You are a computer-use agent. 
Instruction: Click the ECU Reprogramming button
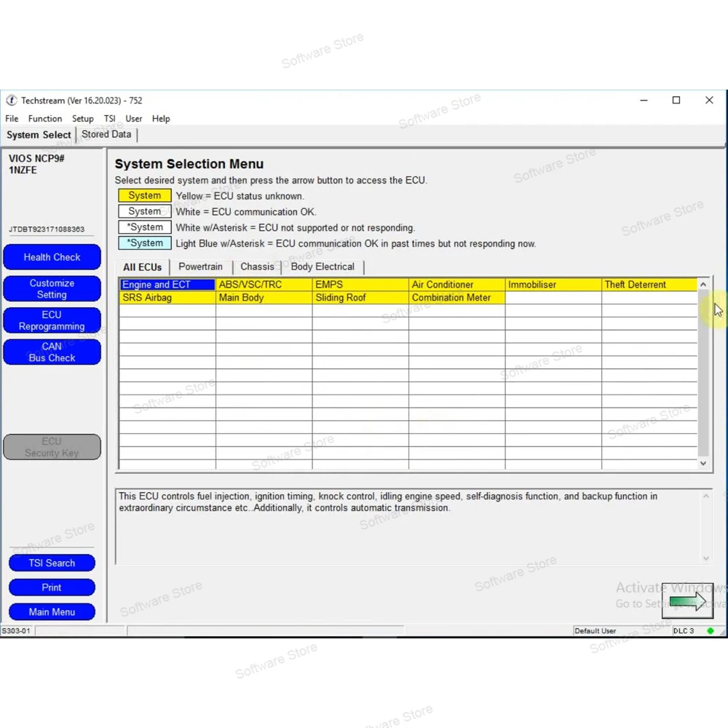52,320
